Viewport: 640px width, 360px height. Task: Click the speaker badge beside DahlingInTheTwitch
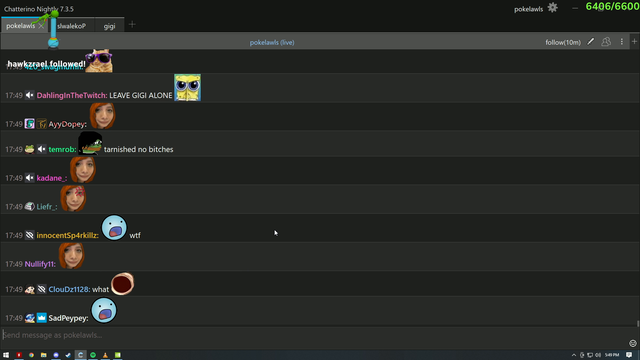pos(29,95)
